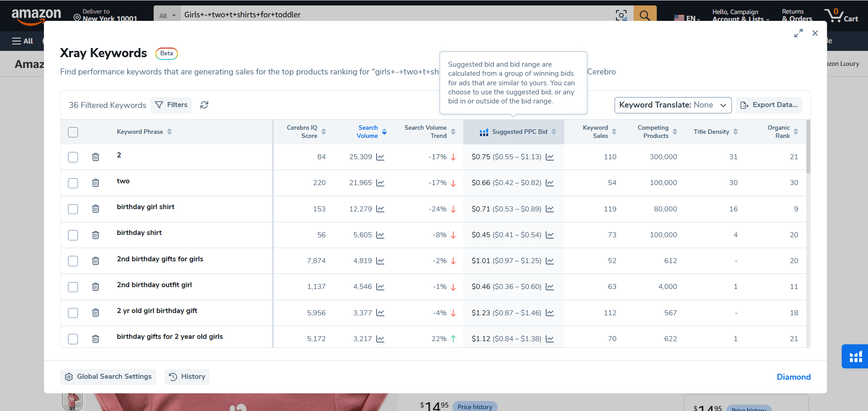868x411 pixels.
Task: Delete '2nd birthday outfit girl' row
Action: 96,287
